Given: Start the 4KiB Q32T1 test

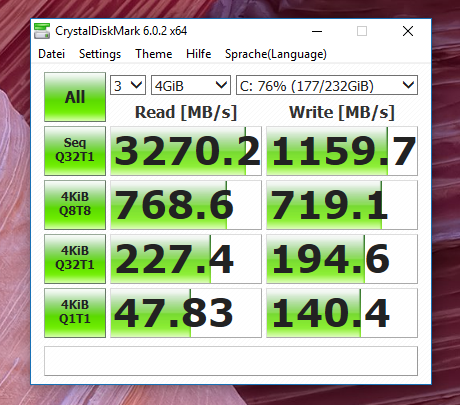Looking at the screenshot, I should point(75,259).
